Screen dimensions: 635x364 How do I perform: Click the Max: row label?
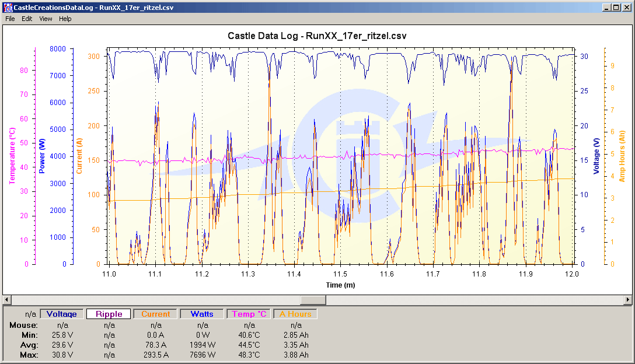29,355
